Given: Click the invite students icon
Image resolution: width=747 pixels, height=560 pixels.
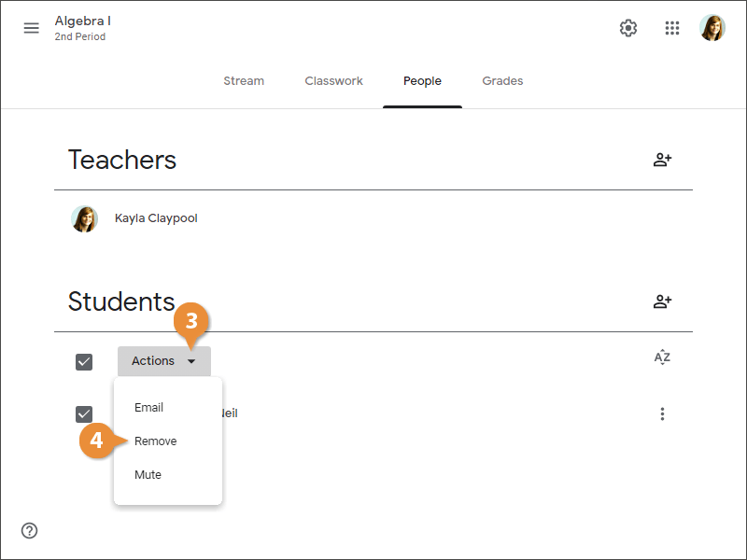Looking at the screenshot, I should 662,301.
